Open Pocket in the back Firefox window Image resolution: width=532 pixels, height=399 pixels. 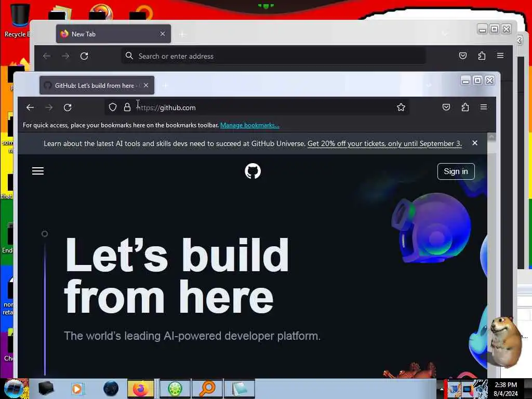tap(463, 56)
